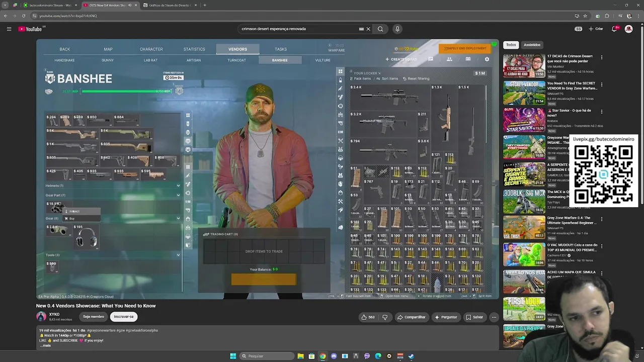The height and width of the screenshot is (362, 644).
Task: Collapse the Gear Part category
Action: click(178, 195)
